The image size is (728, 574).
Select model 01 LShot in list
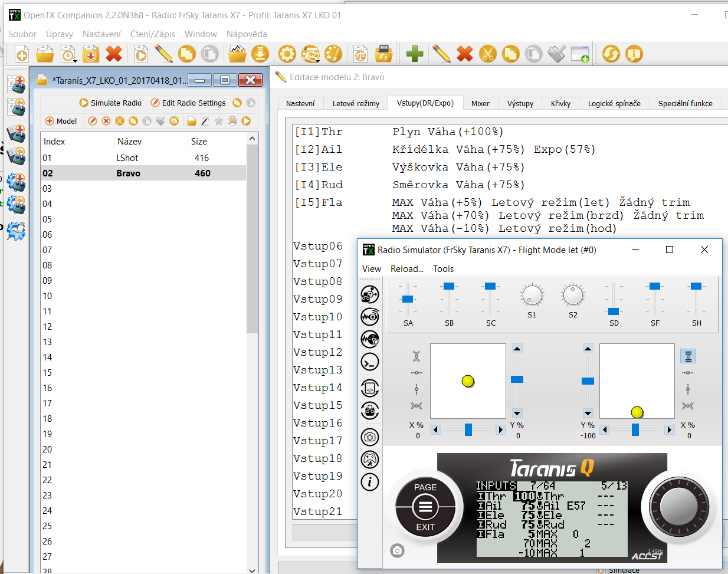point(127,158)
